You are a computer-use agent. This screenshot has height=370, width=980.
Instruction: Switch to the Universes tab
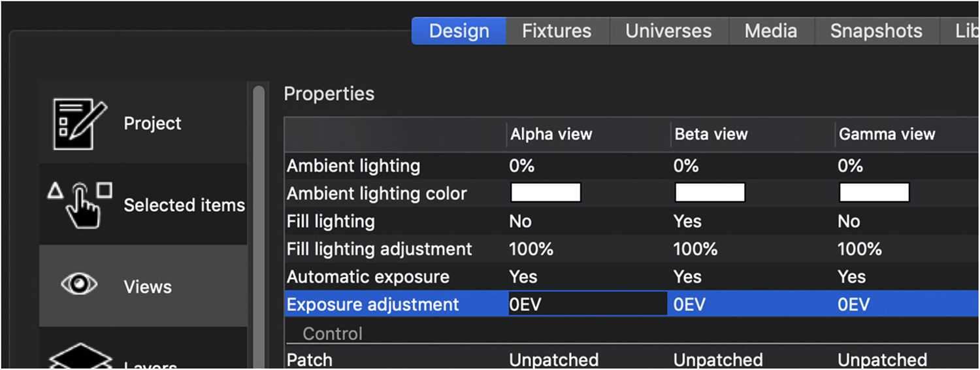668,31
